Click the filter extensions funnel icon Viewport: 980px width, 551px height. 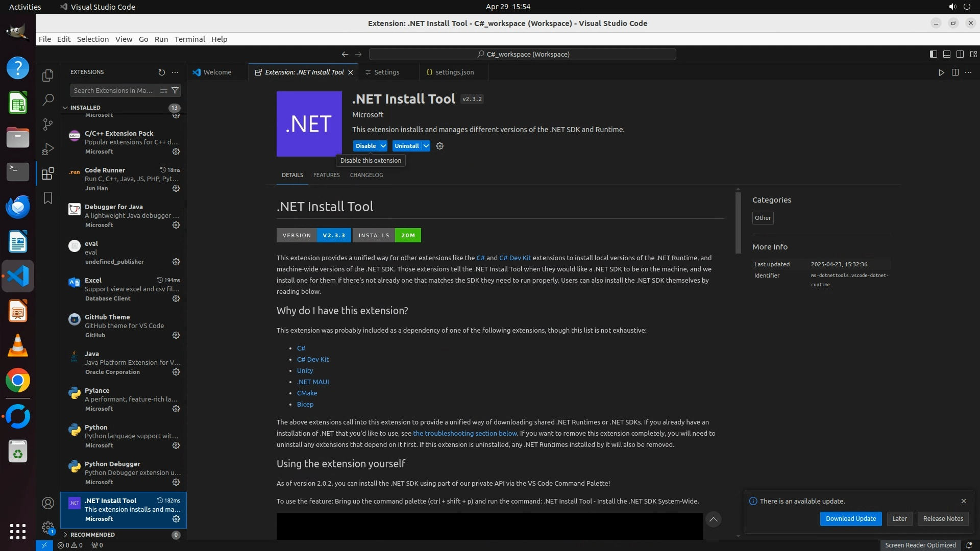click(x=175, y=90)
